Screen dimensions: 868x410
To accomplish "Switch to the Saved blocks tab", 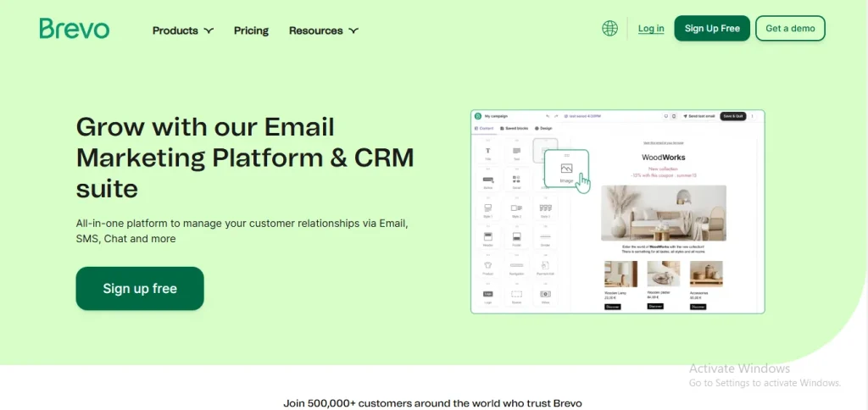I will 514,128.
